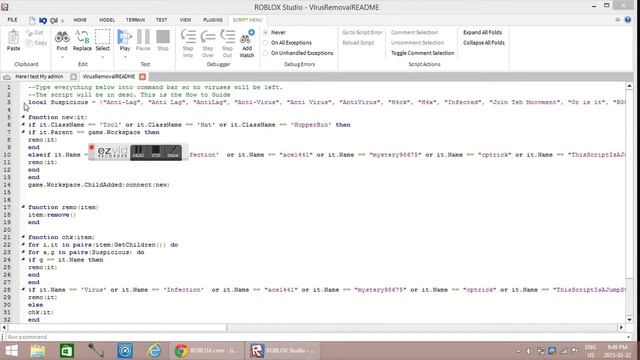640x360 pixels.
Task: Click the Copy icon in Clipboard group
Action: coord(29,43)
